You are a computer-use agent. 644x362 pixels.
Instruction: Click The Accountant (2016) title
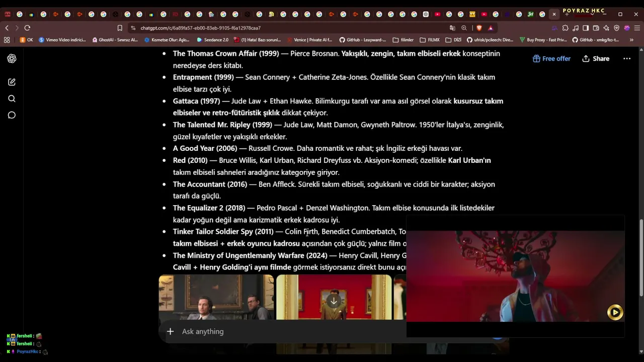click(210, 184)
